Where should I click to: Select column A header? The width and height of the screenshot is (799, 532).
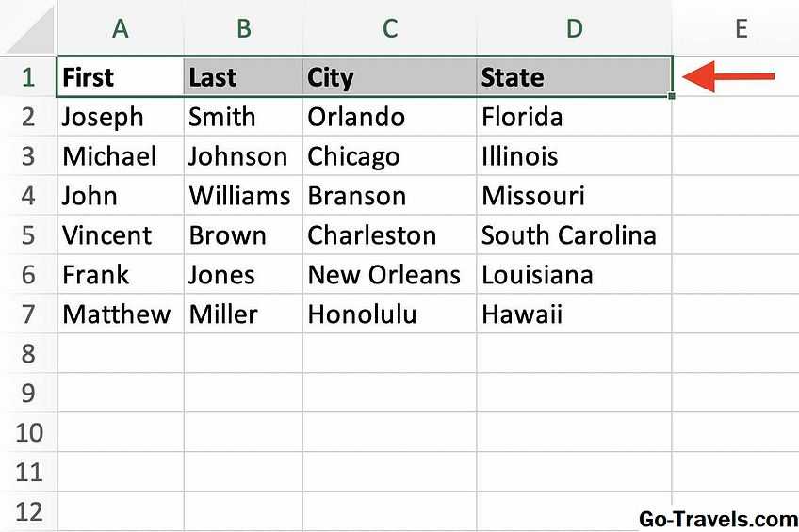tap(120, 28)
